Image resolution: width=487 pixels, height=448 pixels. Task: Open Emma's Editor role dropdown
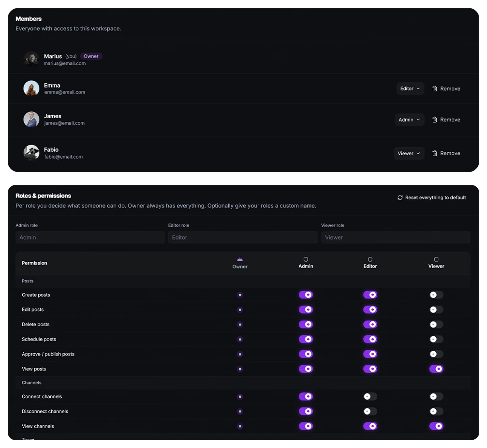pyautogui.click(x=410, y=89)
